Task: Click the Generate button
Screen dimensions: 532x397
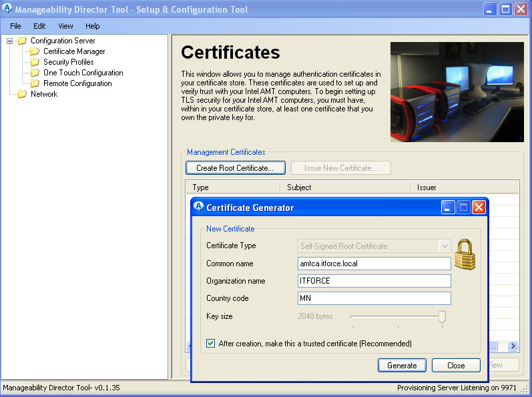Action: [402, 366]
